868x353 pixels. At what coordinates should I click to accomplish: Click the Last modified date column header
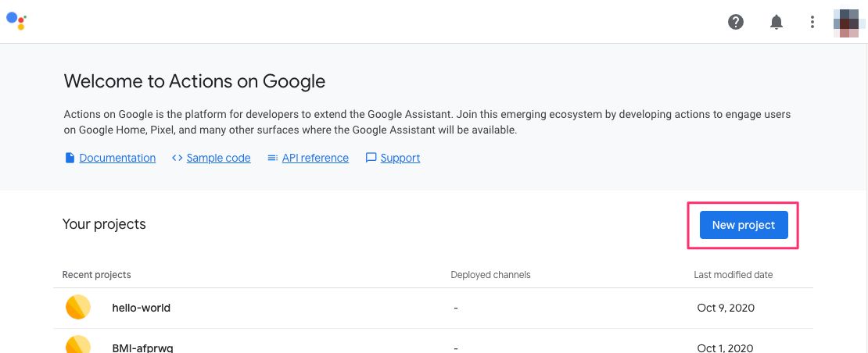[x=733, y=275]
